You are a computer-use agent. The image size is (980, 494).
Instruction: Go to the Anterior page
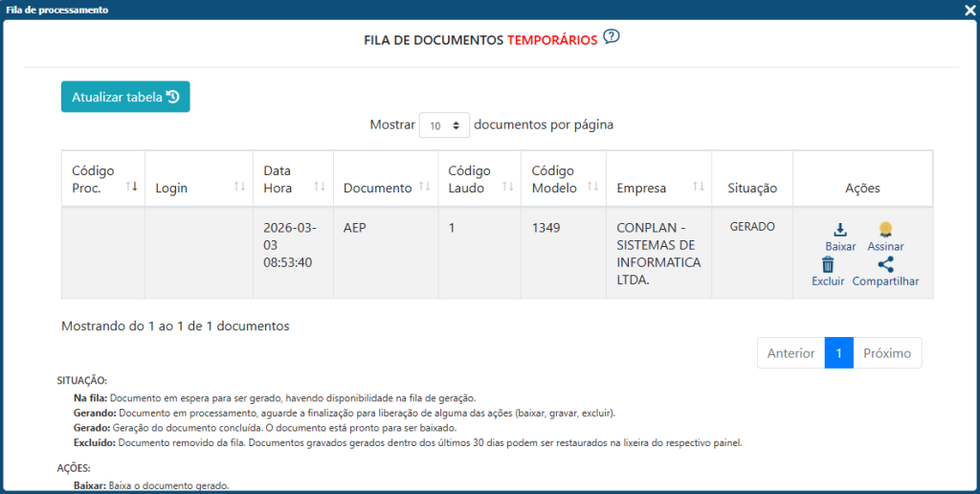click(791, 353)
